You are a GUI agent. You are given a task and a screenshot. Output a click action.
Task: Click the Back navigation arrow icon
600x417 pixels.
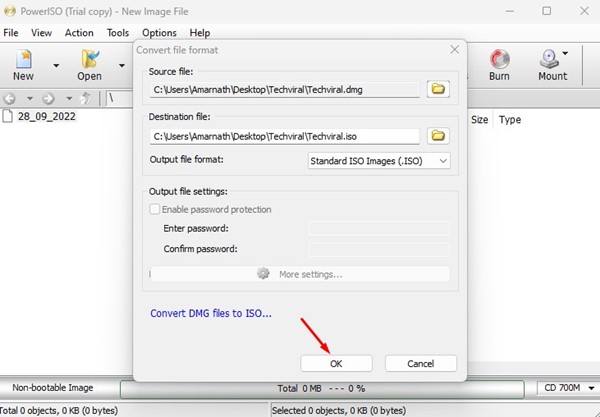[x=10, y=99]
